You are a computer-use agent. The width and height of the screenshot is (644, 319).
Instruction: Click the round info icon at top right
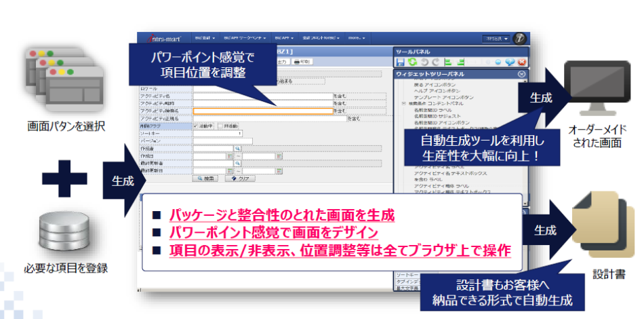(520, 38)
